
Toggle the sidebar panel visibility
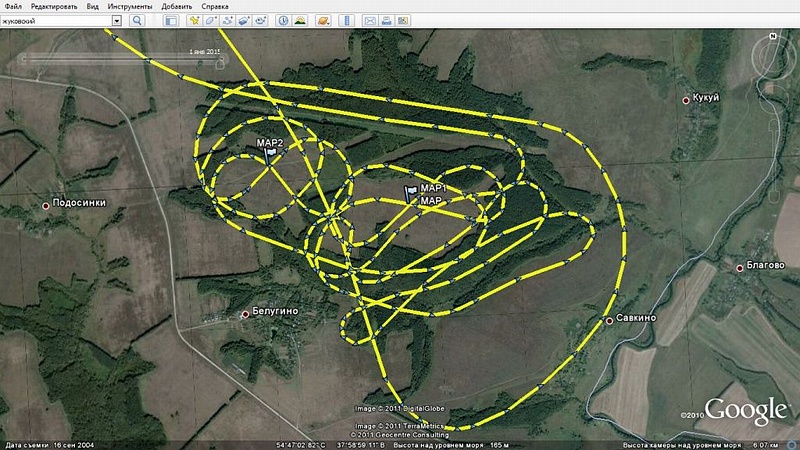point(170,20)
